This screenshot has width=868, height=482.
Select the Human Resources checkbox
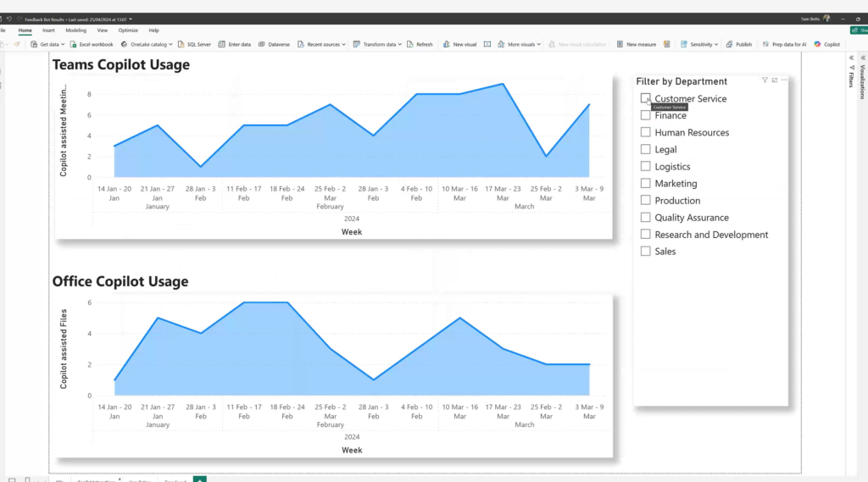[645, 132]
